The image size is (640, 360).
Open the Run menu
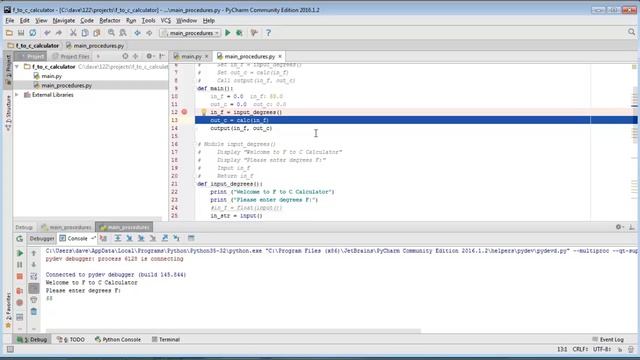pyautogui.click(x=131, y=20)
